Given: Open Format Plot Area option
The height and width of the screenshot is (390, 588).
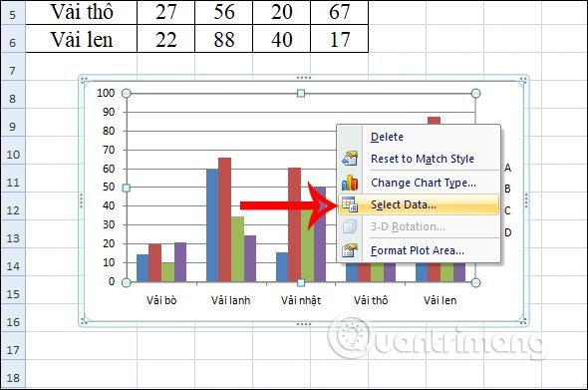Looking at the screenshot, I should [418, 250].
